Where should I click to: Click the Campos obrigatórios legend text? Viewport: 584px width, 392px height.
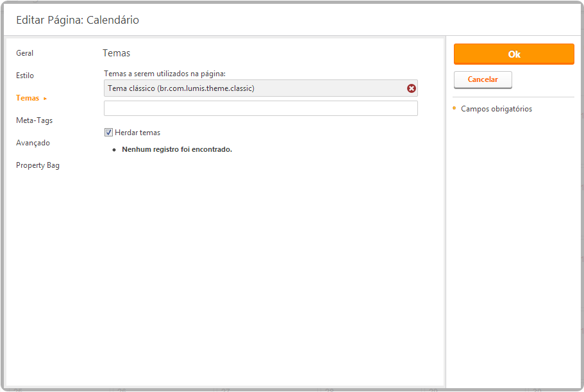point(496,109)
